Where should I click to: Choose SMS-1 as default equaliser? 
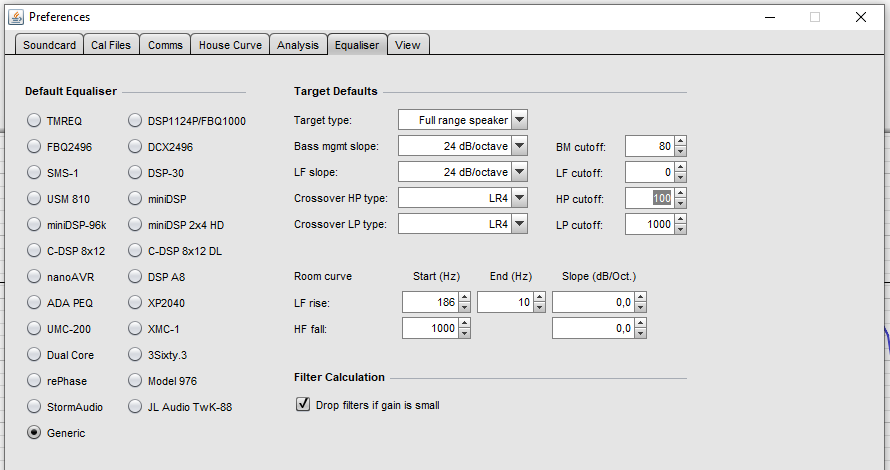34,173
